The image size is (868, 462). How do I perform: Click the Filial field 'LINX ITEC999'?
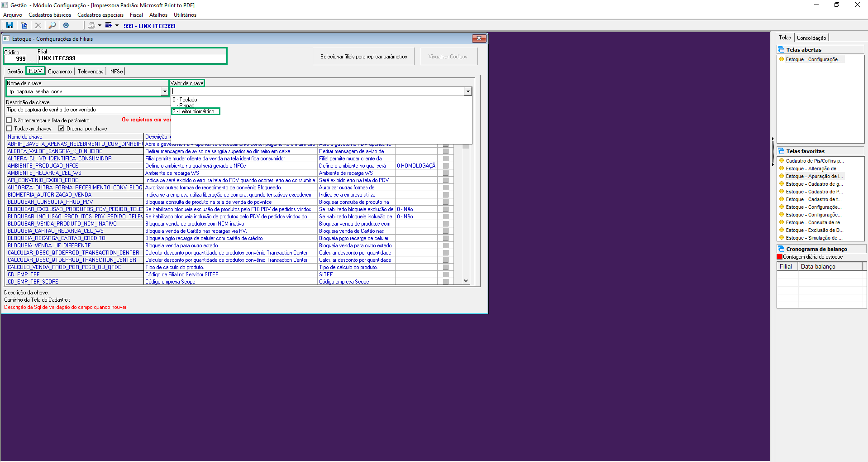(x=131, y=58)
